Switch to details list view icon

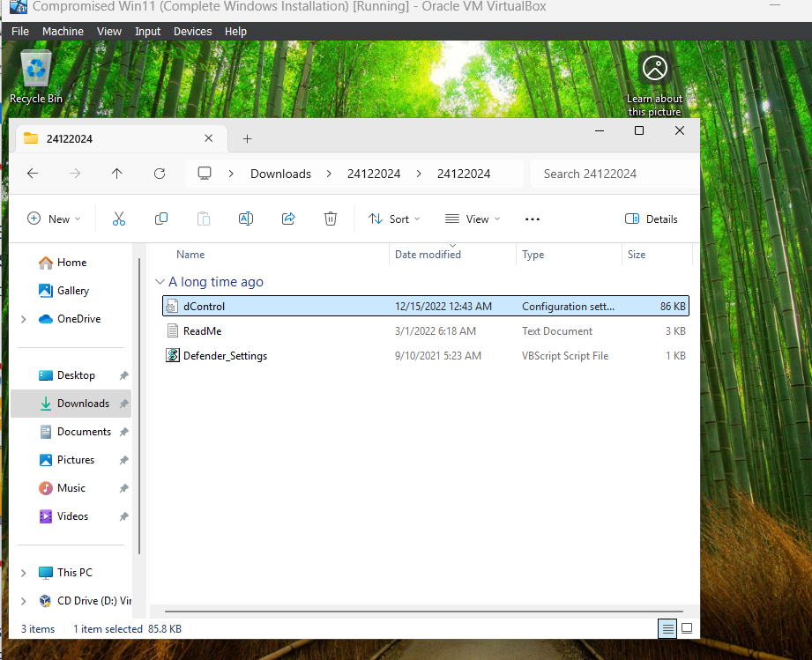click(x=667, y=629)
